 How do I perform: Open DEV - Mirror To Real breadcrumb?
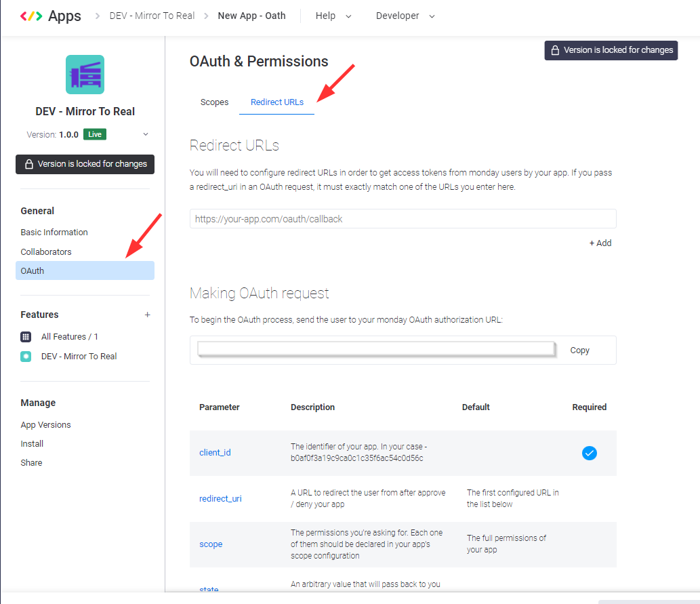[152, 16]
